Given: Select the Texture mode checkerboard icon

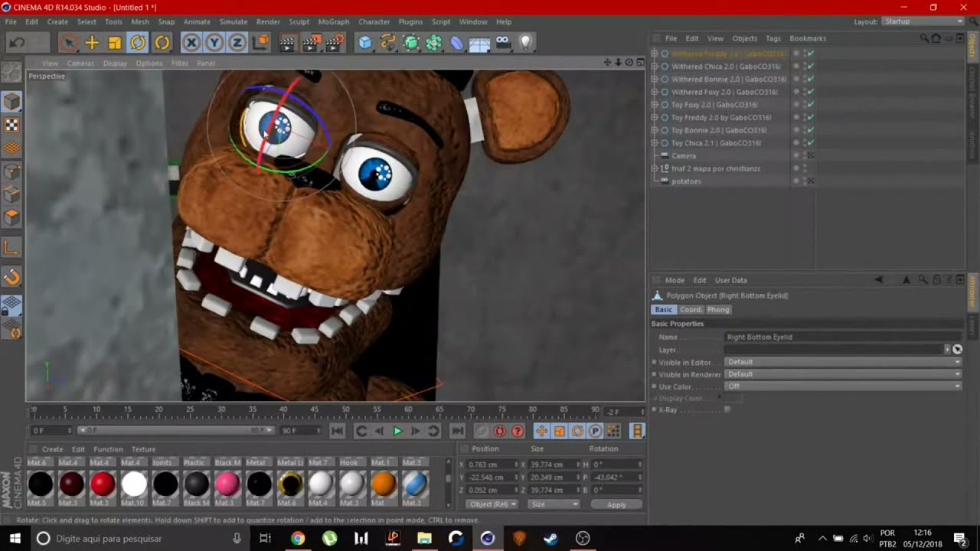Looking at the screenshot, I should pyautogui.click(x=11, y=125).
